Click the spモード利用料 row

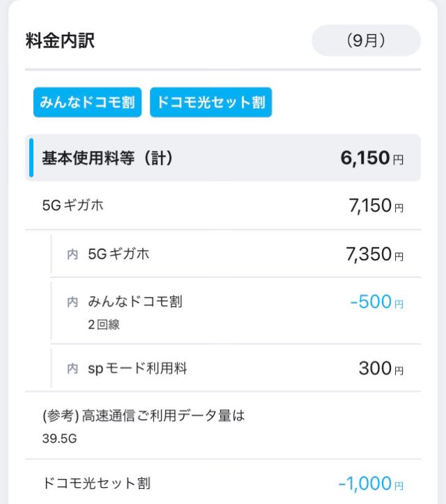coord(236,368)
